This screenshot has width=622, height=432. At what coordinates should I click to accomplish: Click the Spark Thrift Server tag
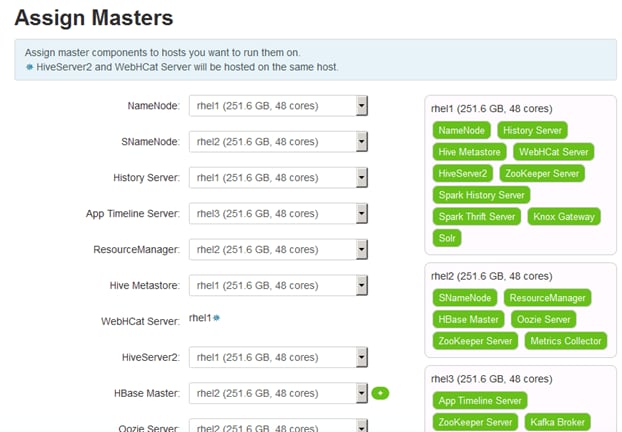pyautogui.click(x=476, y=217)
